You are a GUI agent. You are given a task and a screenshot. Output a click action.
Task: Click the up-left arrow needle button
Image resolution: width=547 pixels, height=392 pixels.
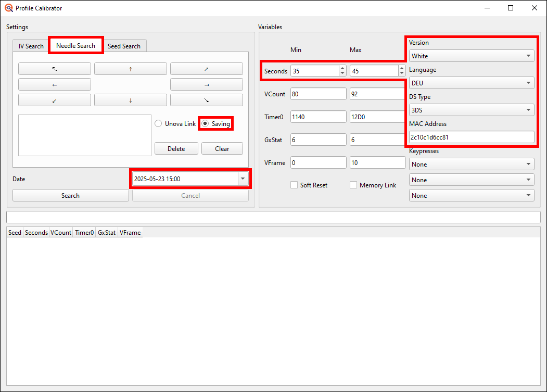tap(55, 69)
